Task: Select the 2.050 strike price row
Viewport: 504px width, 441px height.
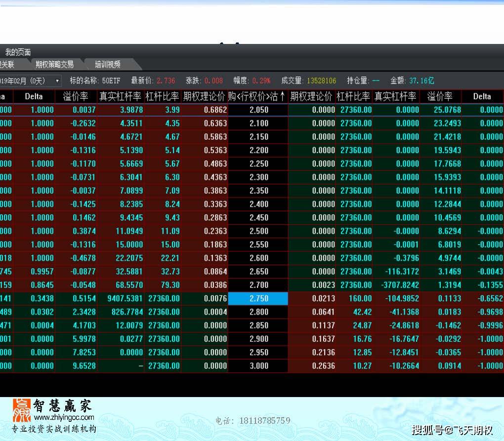Action: tap(258, 110)
